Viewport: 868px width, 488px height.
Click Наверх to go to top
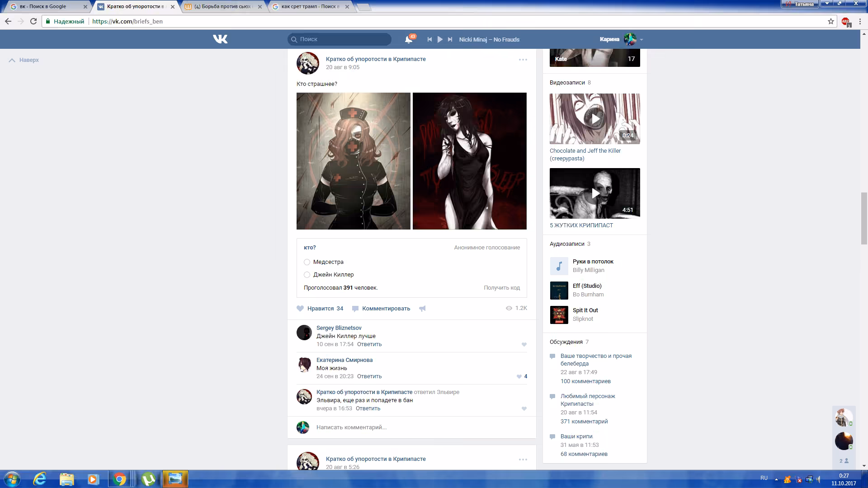coord(24,60)
